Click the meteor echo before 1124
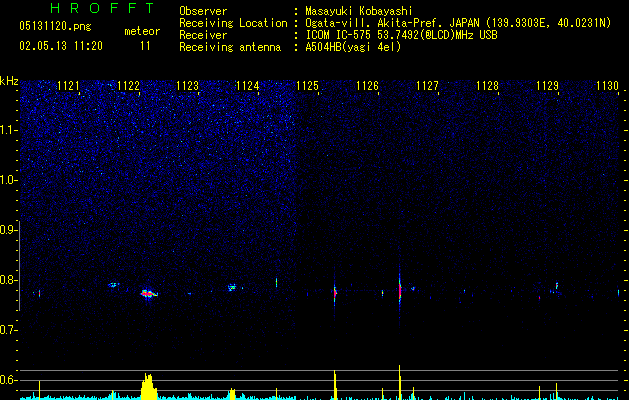The width and height of the screenshot is (629, 400). pyautogui.click(x=232, y=287)
